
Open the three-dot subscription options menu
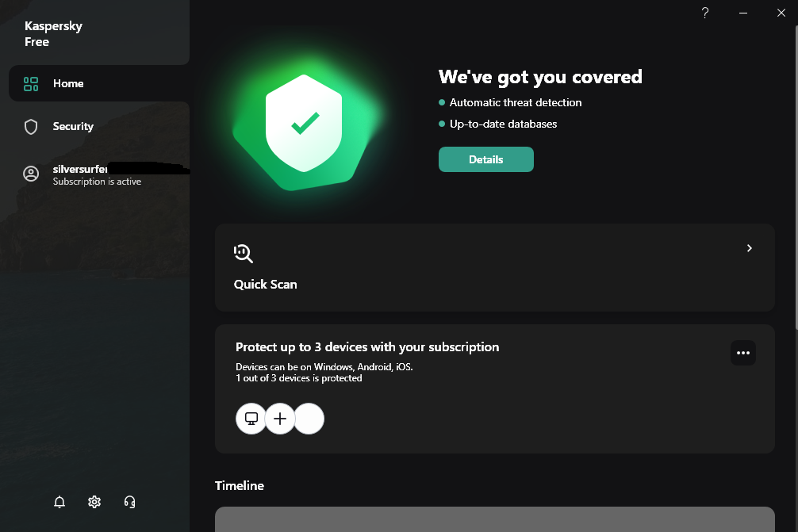pyautogui.click(x=743, y=353)
